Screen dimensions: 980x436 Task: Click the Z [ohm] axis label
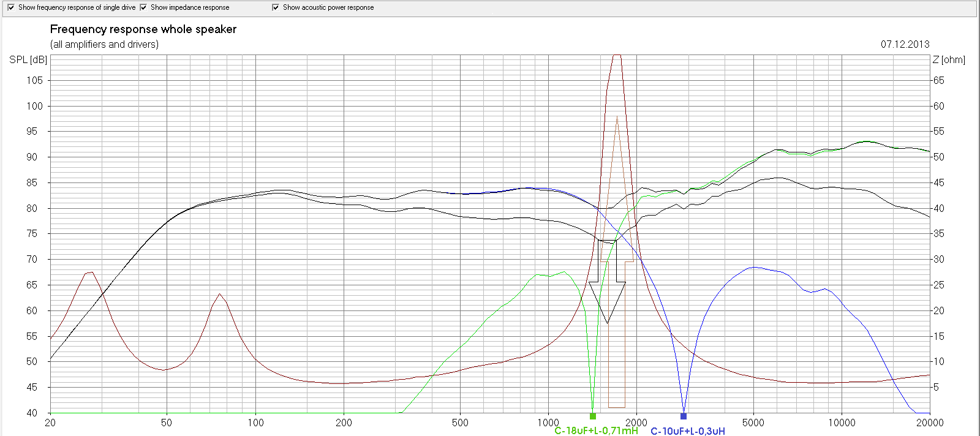[948, 59]
